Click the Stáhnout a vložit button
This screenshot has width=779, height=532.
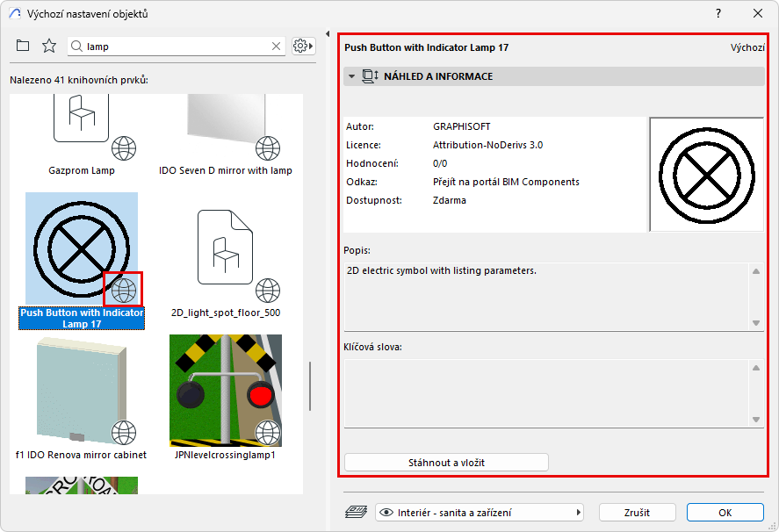coord(446,463)
